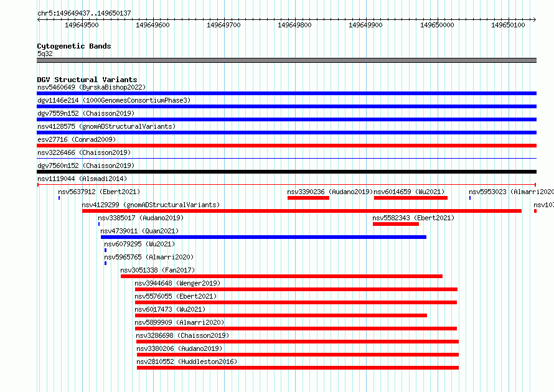Click the thin red line under nsv1119044
The image size is (554, 392).
[286, 185]
